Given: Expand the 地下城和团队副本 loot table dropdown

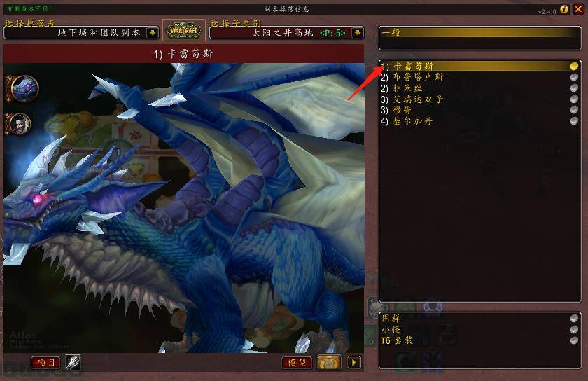Looking at the screenshot, I should tap(153, 33).
